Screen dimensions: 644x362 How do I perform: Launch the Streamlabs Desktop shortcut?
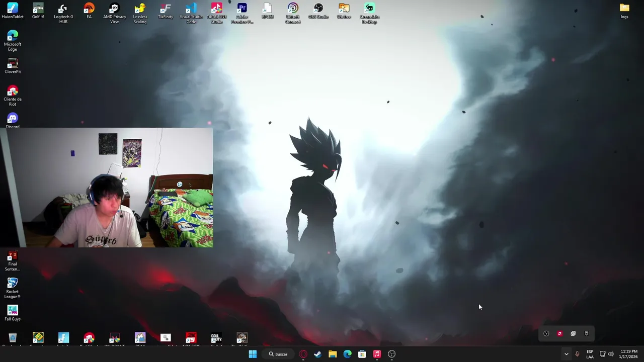coord(369,14)
